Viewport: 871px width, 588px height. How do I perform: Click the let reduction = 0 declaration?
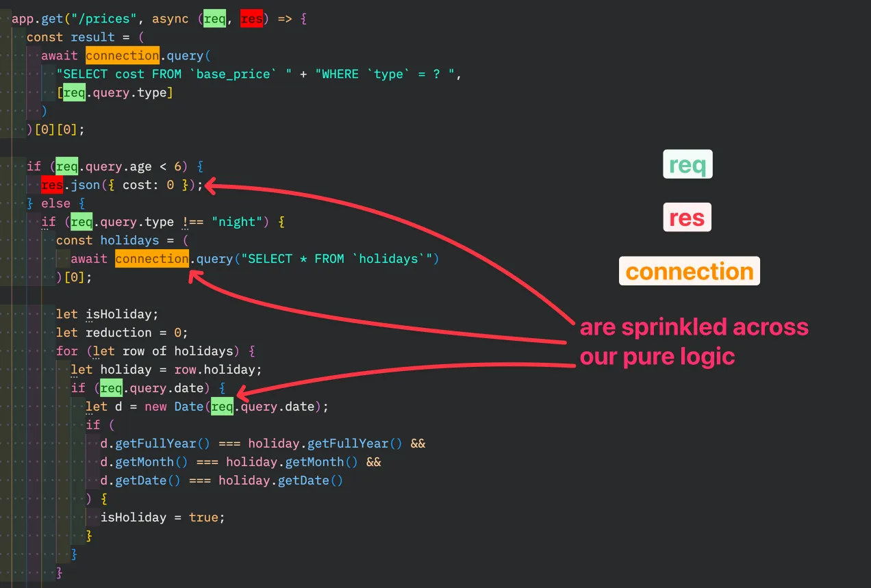click(122, 333)
